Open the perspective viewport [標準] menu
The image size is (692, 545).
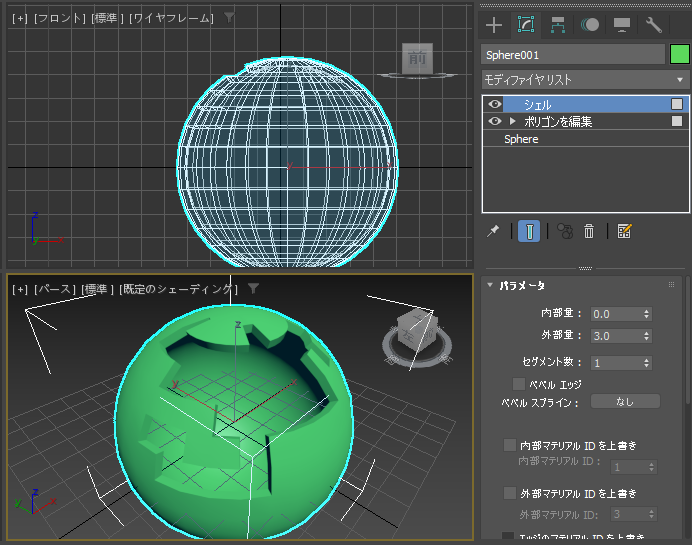(x=98, y=289)
